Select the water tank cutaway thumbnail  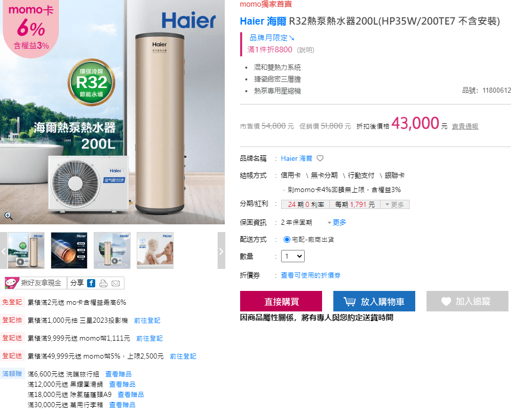coord(69,250)
